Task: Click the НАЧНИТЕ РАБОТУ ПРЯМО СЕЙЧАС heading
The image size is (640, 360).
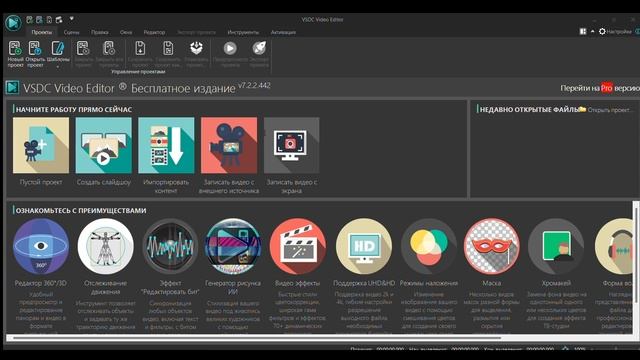Action: tap(74, 109)
